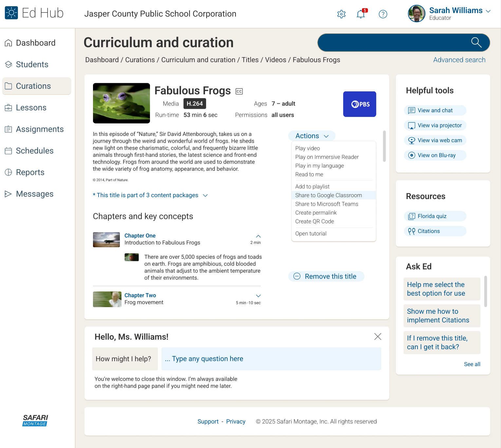Close the Hello, Ms. Williams panel

point(378,337)
